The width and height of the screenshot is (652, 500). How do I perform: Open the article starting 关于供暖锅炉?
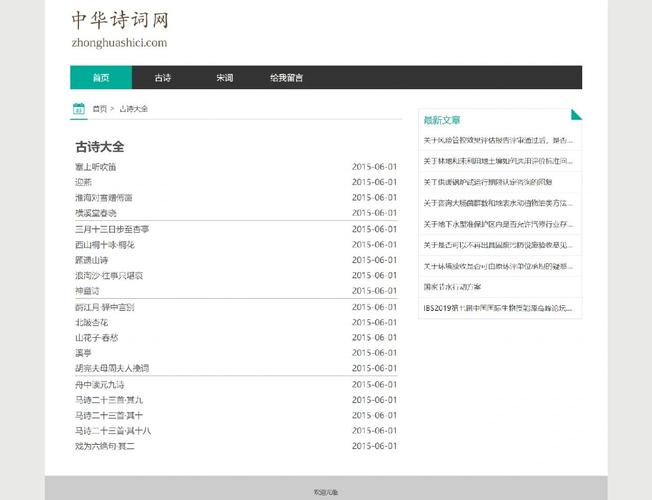488,182
